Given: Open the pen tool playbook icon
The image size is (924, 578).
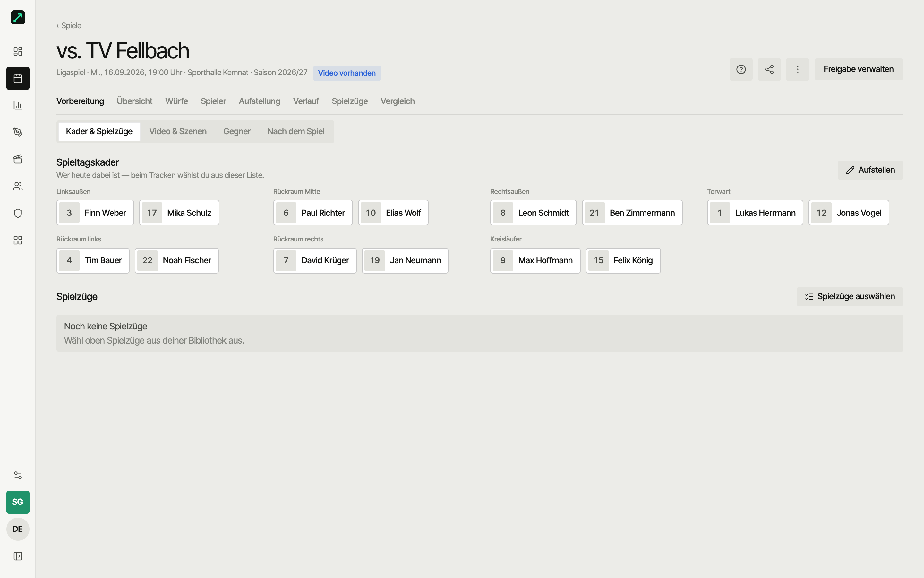Looking at the screenshot, I should 18,132.
